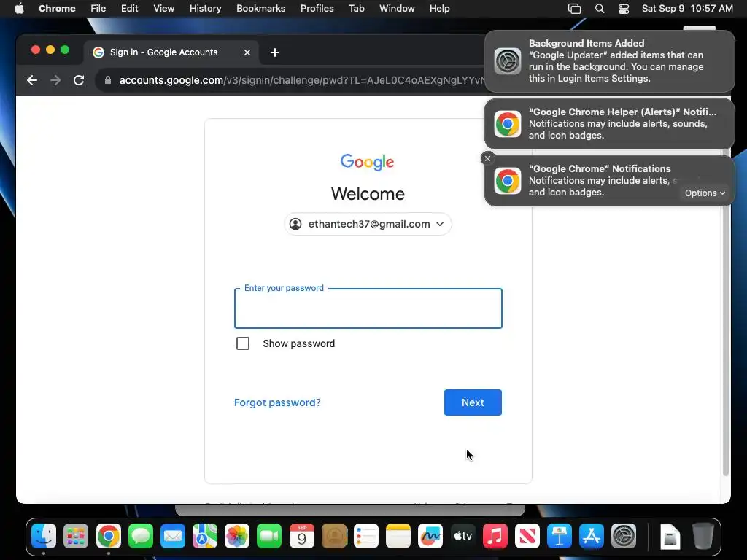
Task: Open Finder from the dock
Action: click(44, 537)
